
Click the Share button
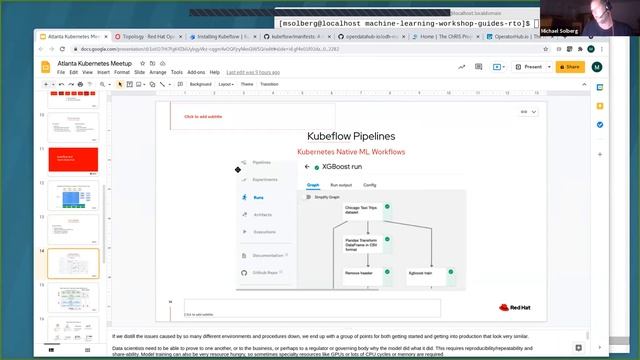click(570, 67)
